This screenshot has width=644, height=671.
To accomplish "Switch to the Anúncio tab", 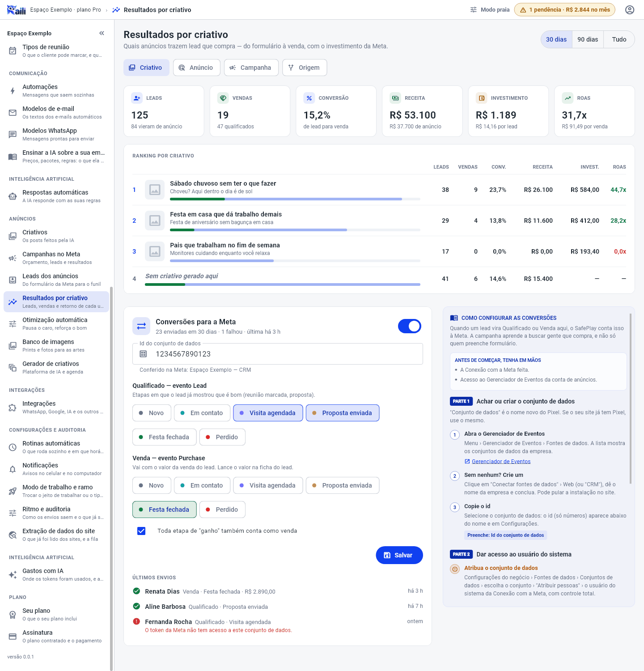I will (196, 68).
